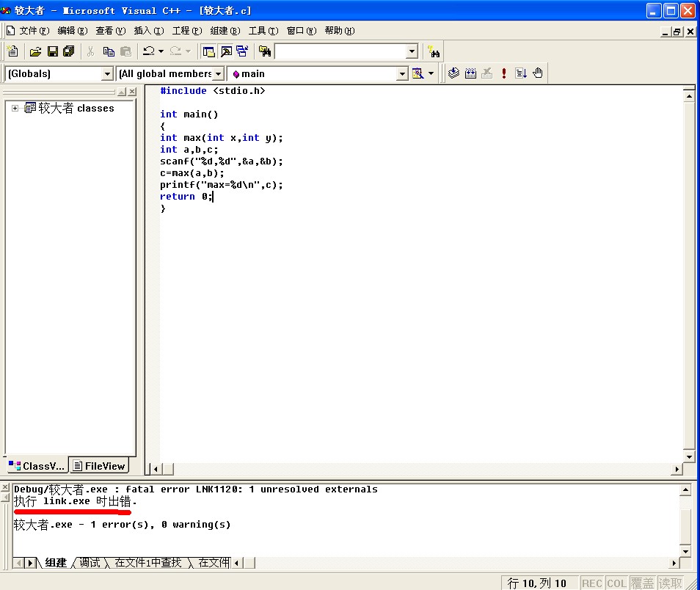Click the editor horizontal scroll left arrow
Viewport: 700px width, 590px height.
click(x=156, y=469)
